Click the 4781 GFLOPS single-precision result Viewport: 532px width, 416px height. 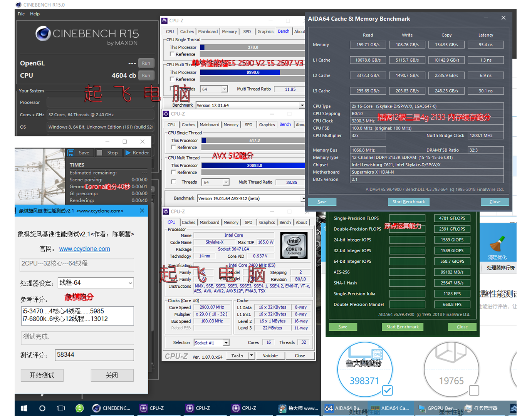pos(452,218)
